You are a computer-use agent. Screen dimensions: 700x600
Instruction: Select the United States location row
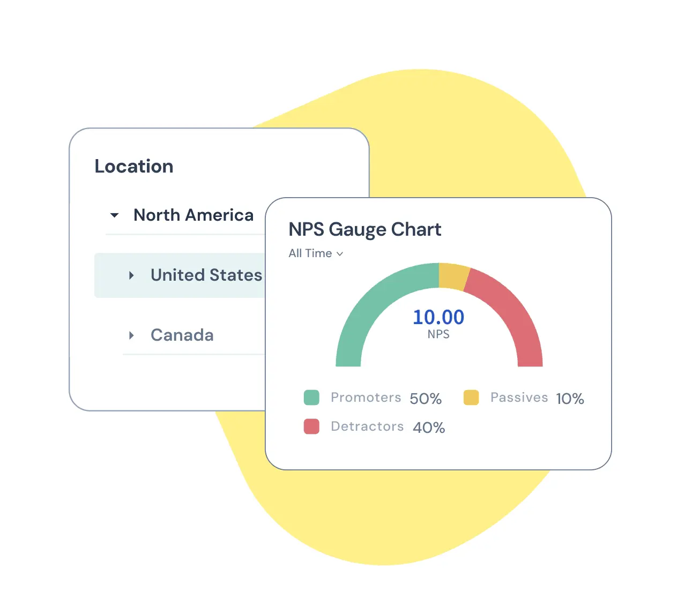point(206,275)
